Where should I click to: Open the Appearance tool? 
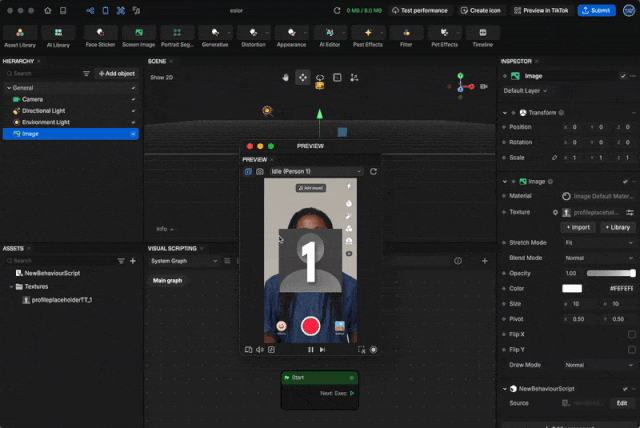pyautogui.click(x=291, y=37)
